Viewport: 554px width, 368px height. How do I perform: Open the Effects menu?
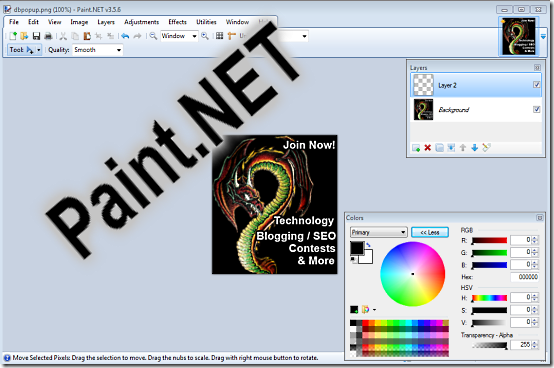point(177,22)
